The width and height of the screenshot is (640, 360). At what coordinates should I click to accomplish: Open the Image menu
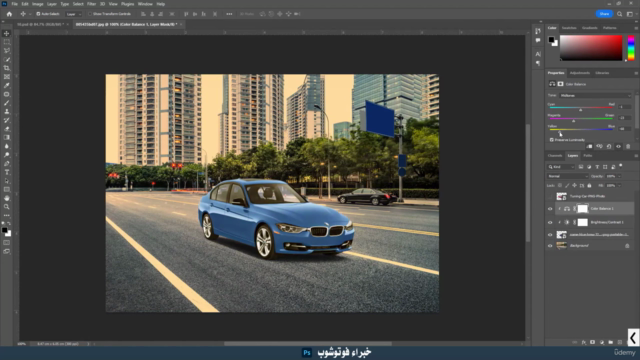click(x=38, y=4)
